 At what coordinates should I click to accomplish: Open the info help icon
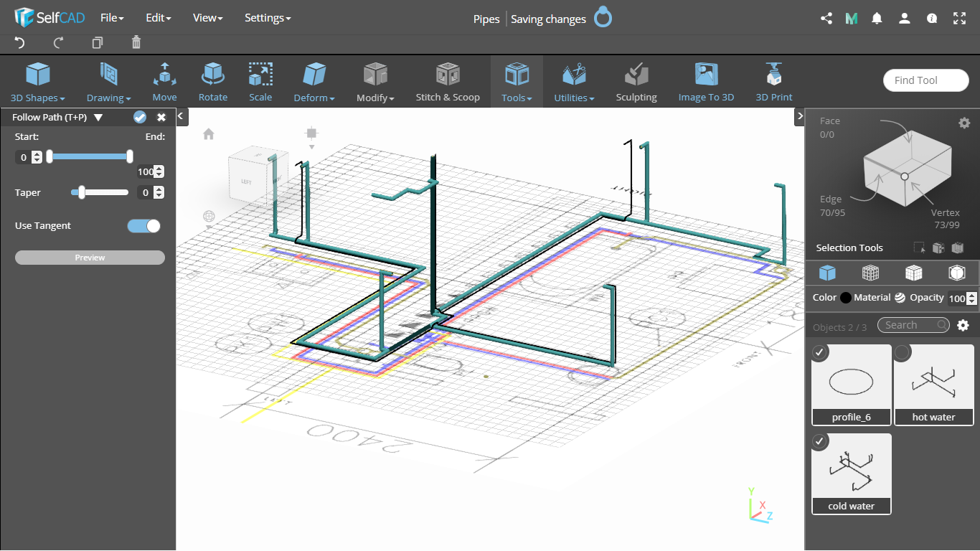pyautogui.click(x=932, y=19)
